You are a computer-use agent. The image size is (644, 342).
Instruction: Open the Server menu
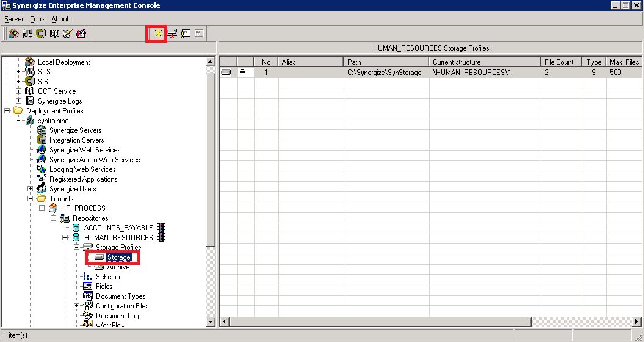pos(15,19)
